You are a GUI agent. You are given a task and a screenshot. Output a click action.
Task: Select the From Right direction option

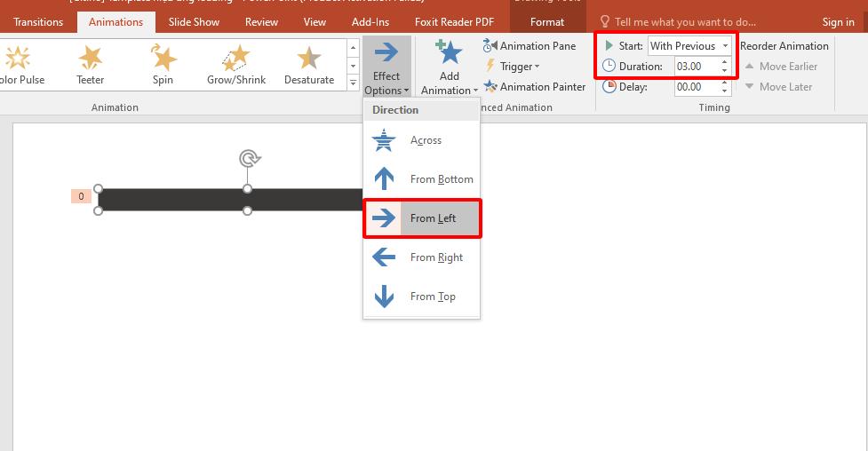tap(421, 257)
